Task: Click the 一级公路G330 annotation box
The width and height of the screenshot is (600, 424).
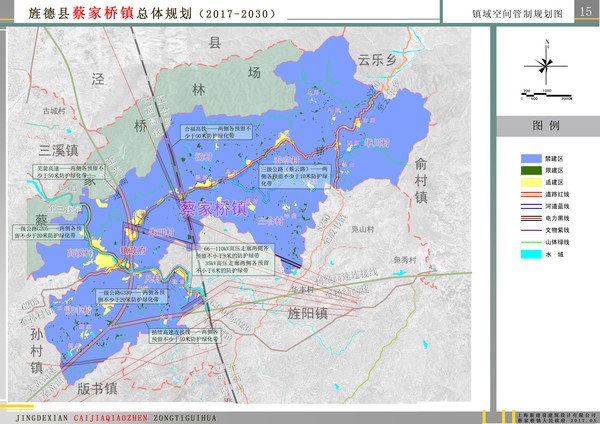Action: point(131,296)
